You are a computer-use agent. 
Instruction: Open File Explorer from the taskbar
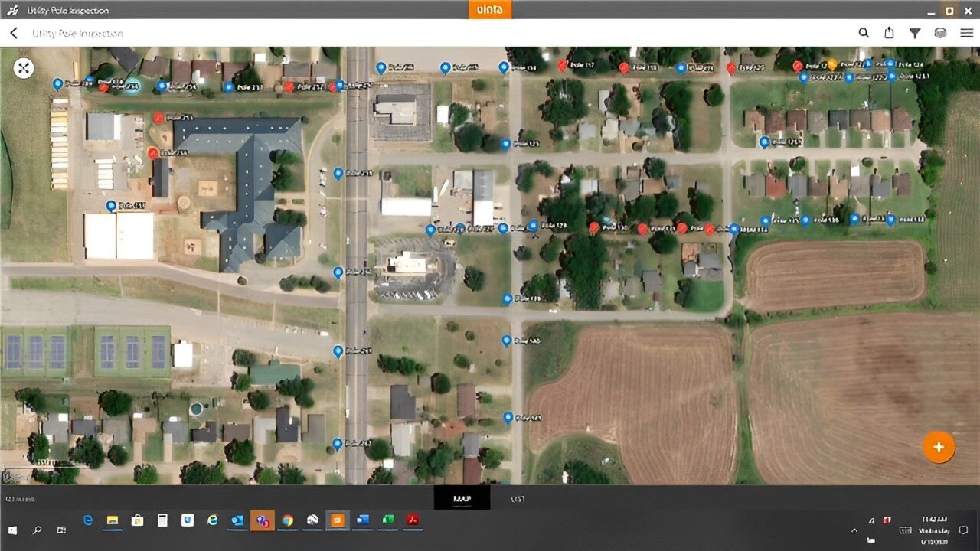click(113, 520)
